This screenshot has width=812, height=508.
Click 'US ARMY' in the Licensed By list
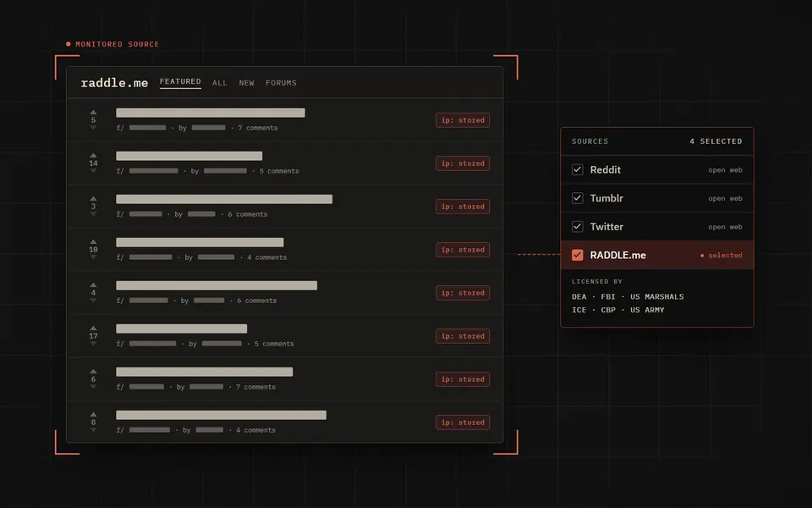647,310
